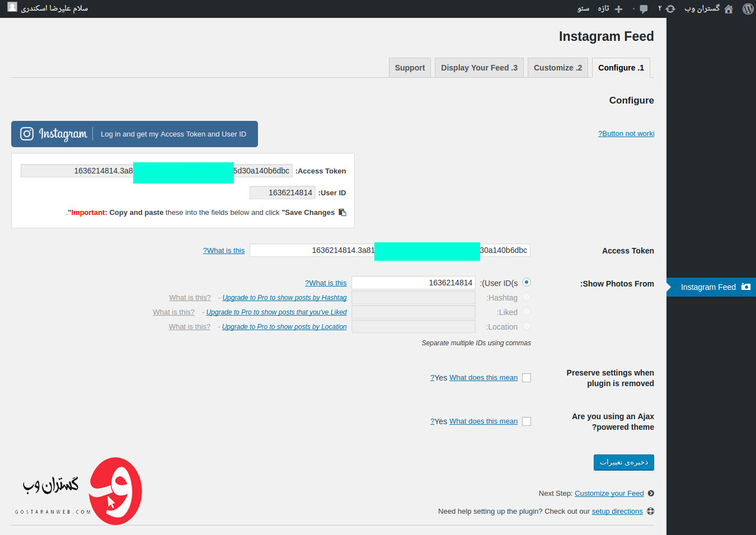
Task: Click the home icon in admin bar
Action: coord(728,9)
